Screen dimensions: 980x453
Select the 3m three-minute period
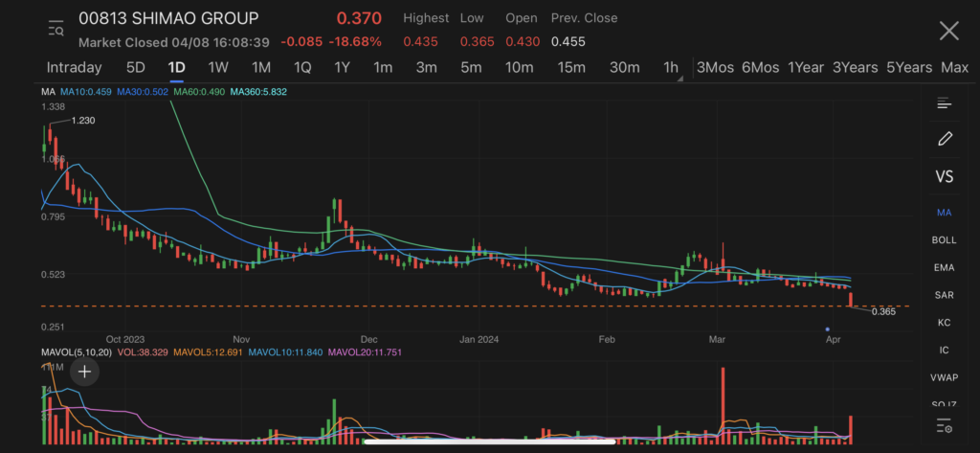(426, 68)
